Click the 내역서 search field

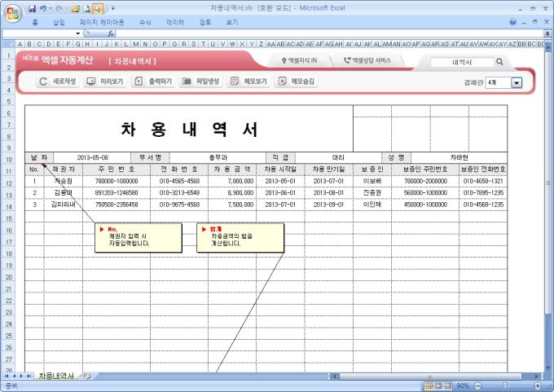point(462,62)
